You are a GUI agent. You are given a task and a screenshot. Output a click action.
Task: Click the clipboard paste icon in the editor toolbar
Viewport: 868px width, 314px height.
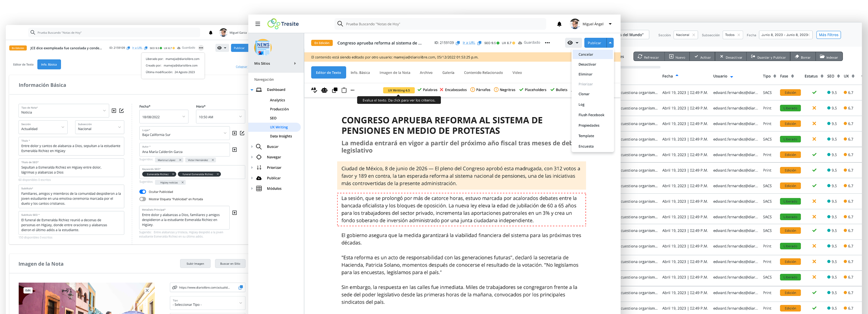tap(344, 90)
